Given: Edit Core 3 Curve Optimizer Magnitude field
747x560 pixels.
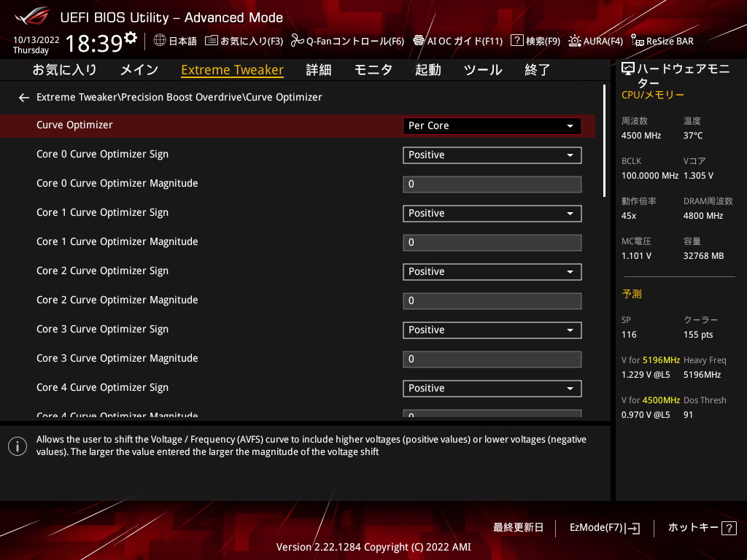Looking at the screenshot, I should click(492, 359).
